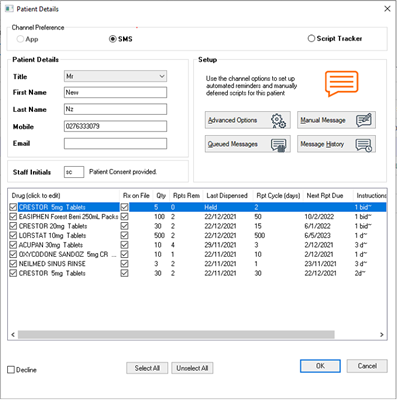The image size is (397, 400).
Task: Toggle Rx on File for EASIPHEN row
Action: pyautogui.click(x=124, y=217)
